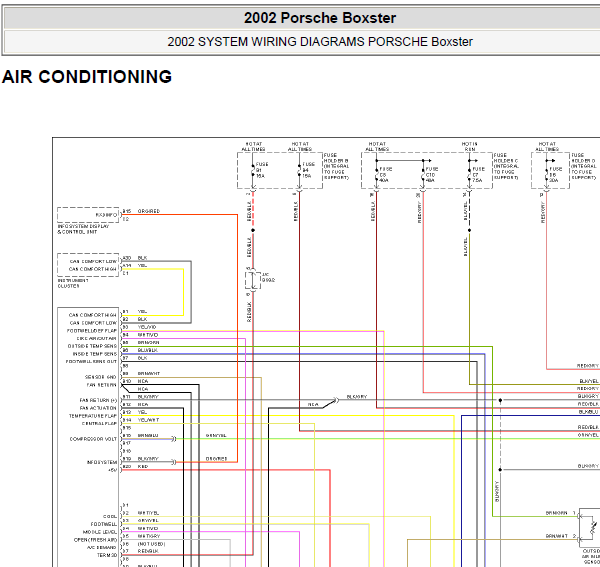Click the Fuse B1 label
The width and height of the screenshot is (600, 567).
(x=261, y=170)
